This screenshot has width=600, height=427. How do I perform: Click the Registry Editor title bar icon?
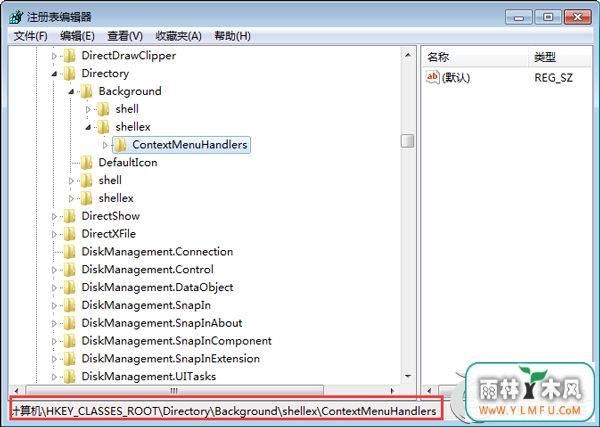point(16,17)
